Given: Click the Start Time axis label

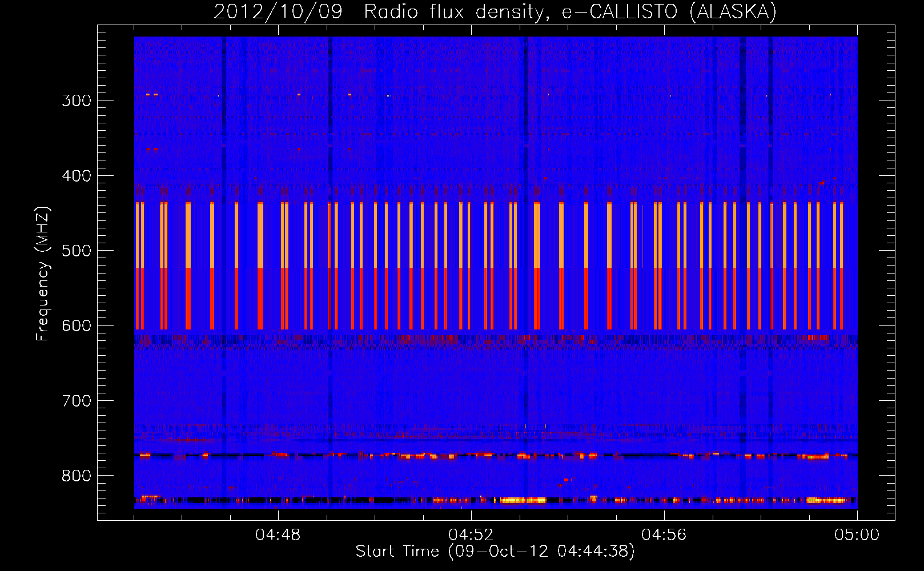Looking at the screenshot, I should coord(495,552).
